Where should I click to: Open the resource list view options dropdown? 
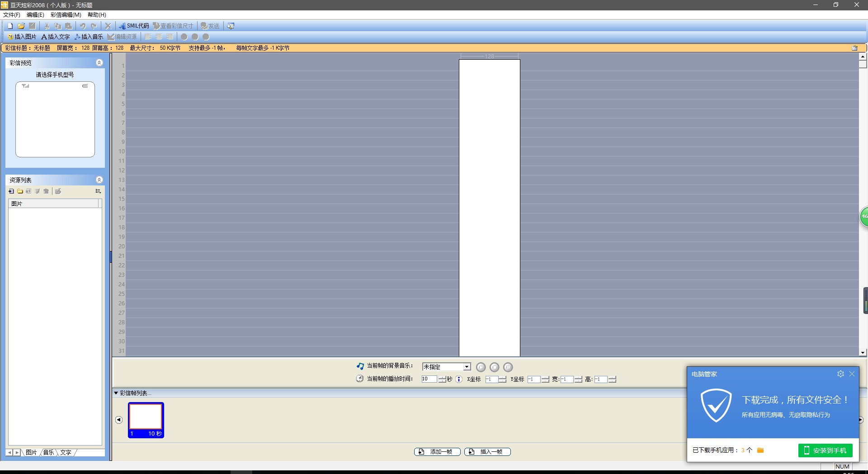(98, 191)
